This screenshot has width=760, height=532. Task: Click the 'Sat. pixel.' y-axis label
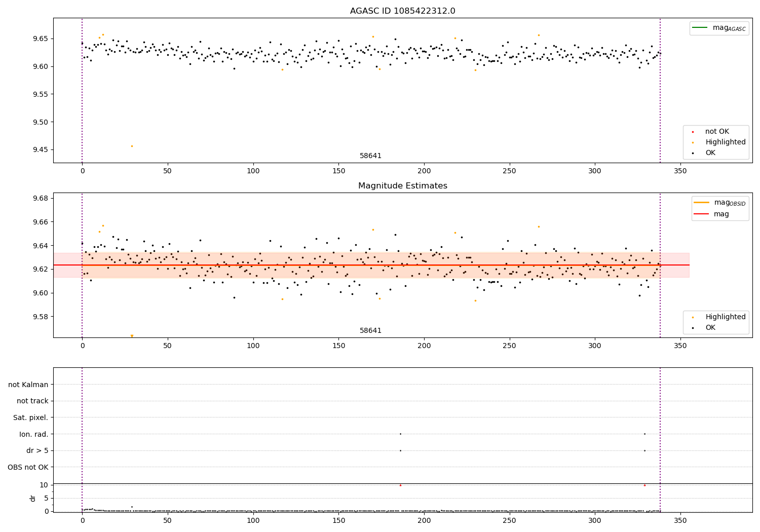point(31,417)
